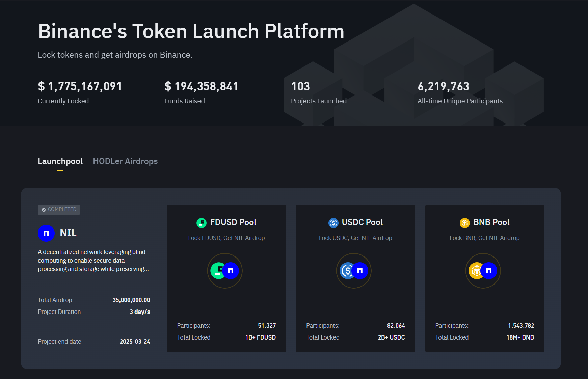
Task: Click BNB pool participants count 1,543,782
Action: click(521, 326)
